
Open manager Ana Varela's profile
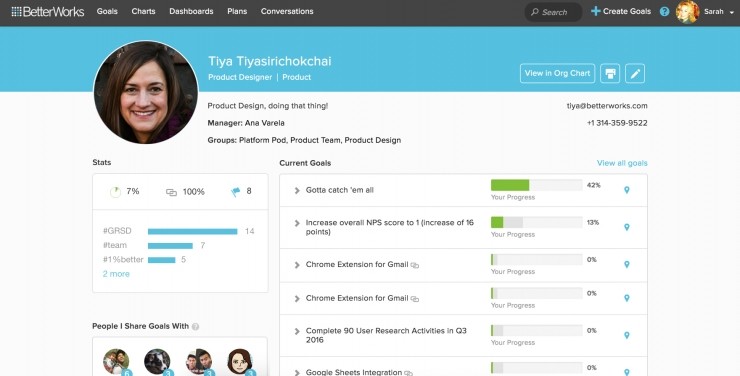(x=265, y=123)
